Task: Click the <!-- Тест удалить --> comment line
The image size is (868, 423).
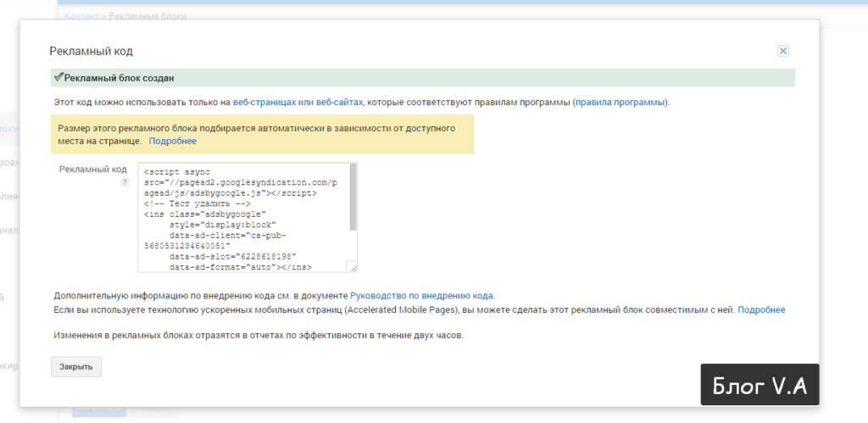Action: [x=198, y=203]
